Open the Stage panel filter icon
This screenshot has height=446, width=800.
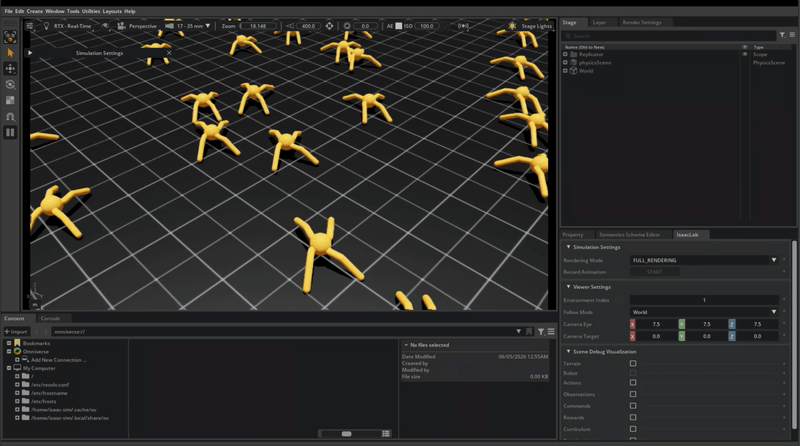coord(782,35)
